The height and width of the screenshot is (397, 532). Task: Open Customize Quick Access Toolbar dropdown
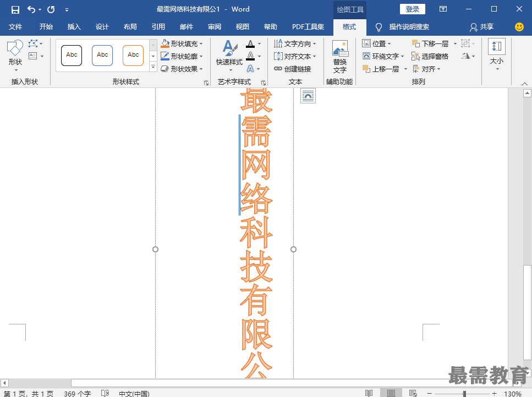[67, 10]
